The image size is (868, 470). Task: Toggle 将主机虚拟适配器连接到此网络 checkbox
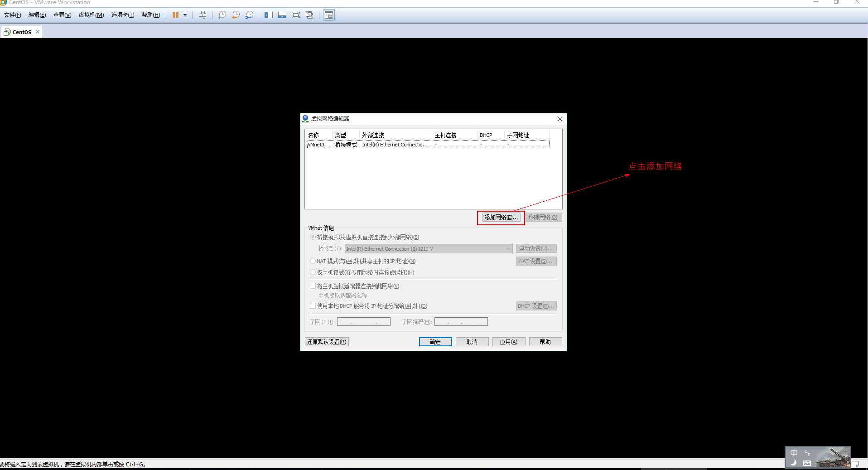313,286
